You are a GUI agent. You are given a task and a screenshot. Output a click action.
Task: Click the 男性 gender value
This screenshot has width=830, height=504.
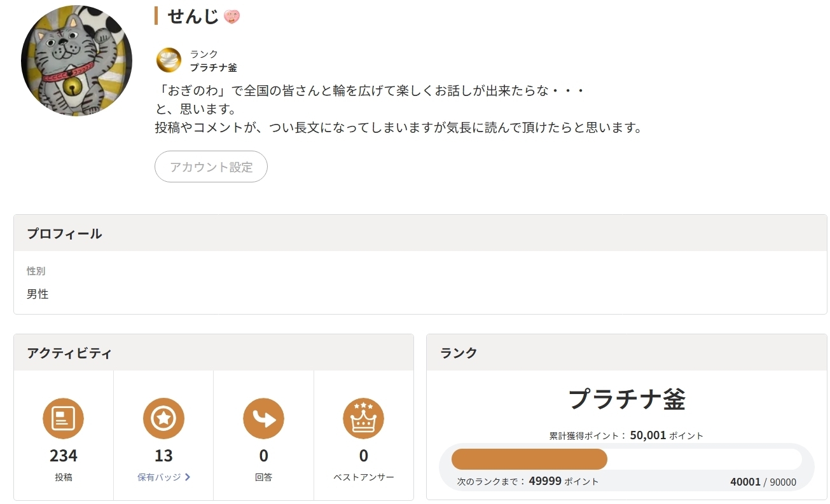coord(38,294)
